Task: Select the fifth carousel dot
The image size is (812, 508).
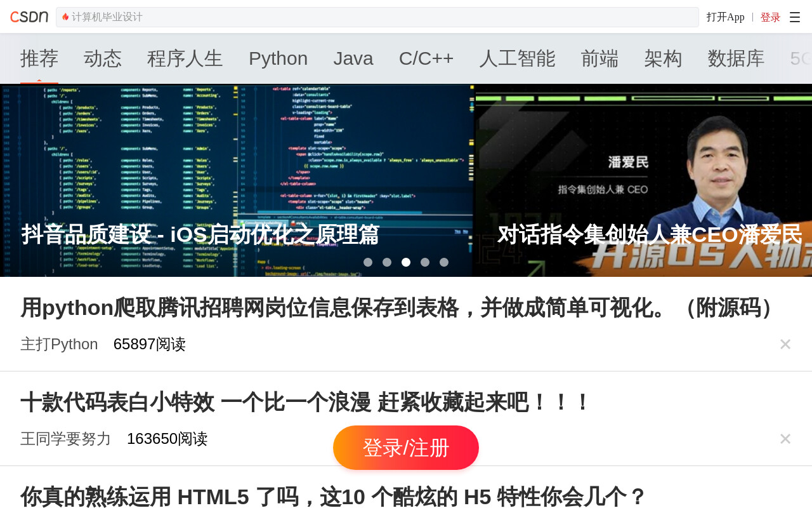Action: tap(444, 262)
